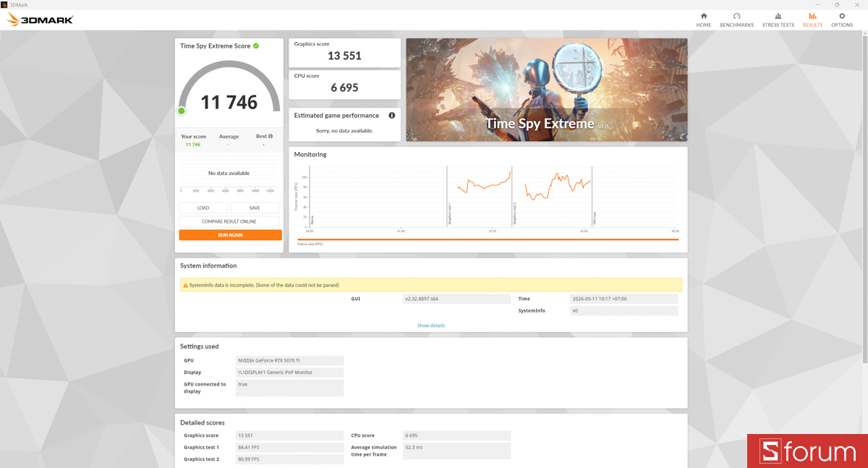Click the 3DMark logo in the header

click(40, 20)
